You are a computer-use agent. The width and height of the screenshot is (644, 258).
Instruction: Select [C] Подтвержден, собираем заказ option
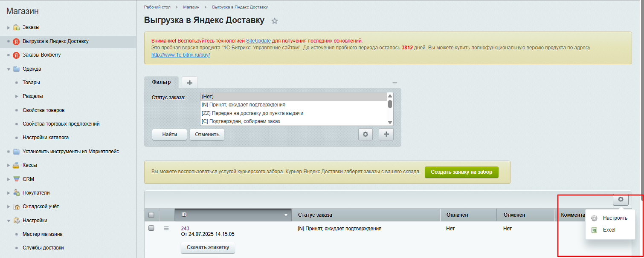click(293, 122)
